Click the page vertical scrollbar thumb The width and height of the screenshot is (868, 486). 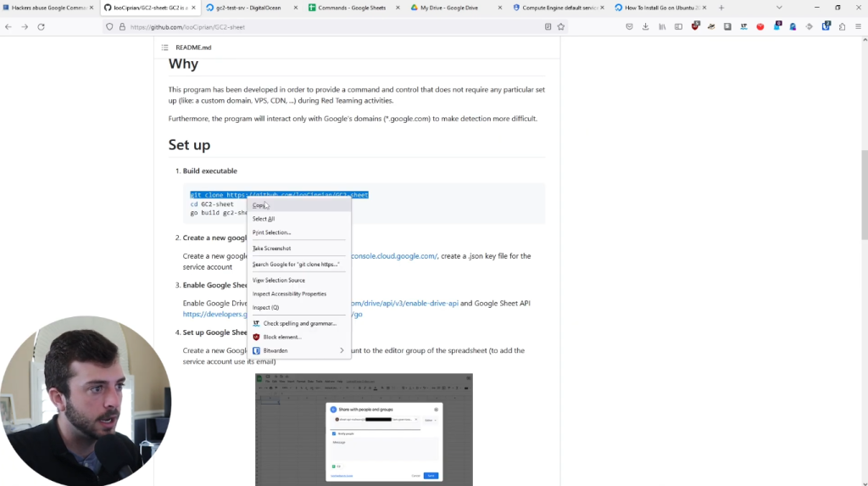click(864, 194)
